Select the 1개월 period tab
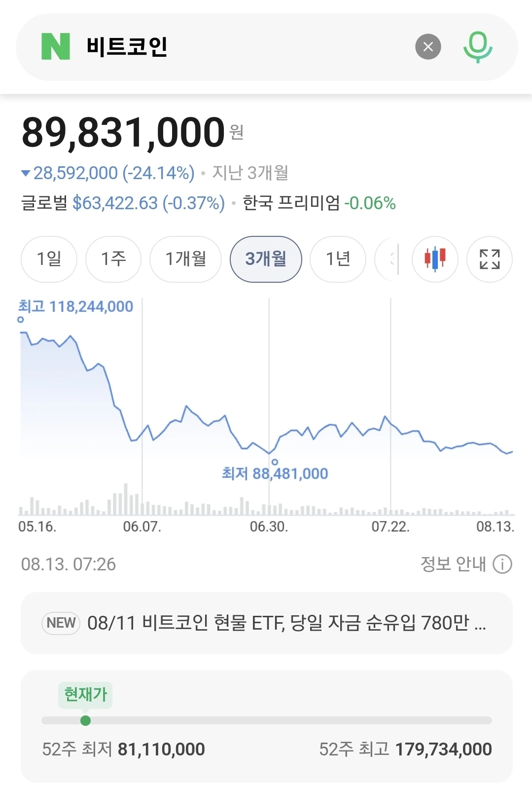Screen dimensions: 532x788 coord(185,259)
